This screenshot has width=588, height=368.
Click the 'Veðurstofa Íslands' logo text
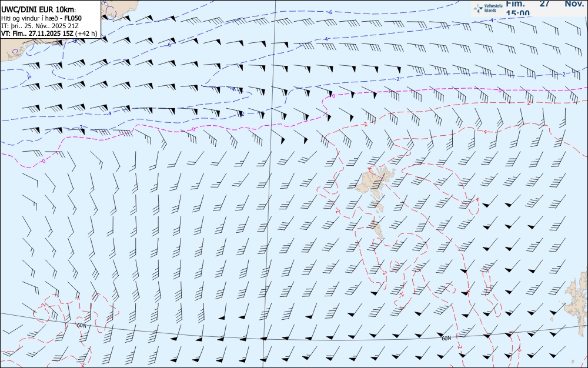coord(493,8)
